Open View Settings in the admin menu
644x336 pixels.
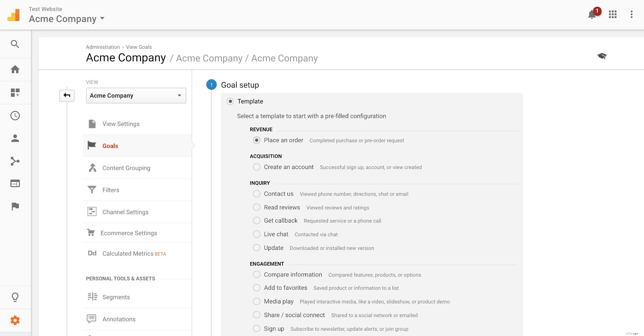pos(121,124)
